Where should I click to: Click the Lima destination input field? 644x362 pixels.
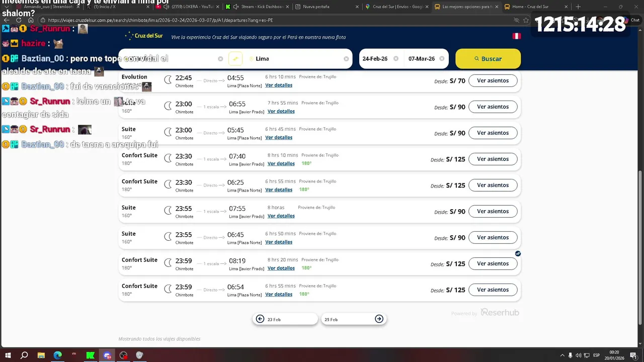[297, 59]
